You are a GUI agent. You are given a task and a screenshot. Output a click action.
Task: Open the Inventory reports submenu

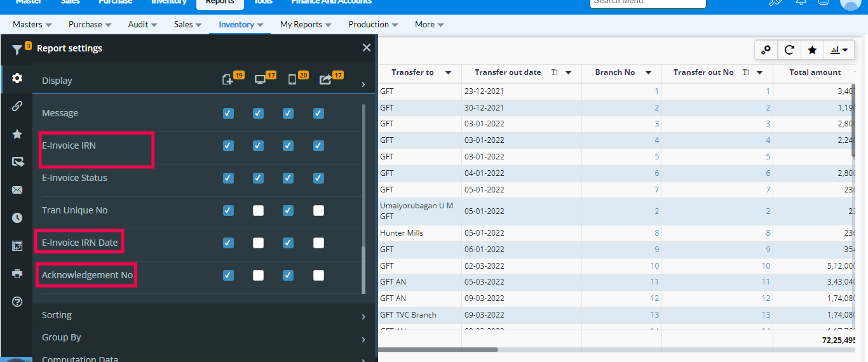coord(241,24)
